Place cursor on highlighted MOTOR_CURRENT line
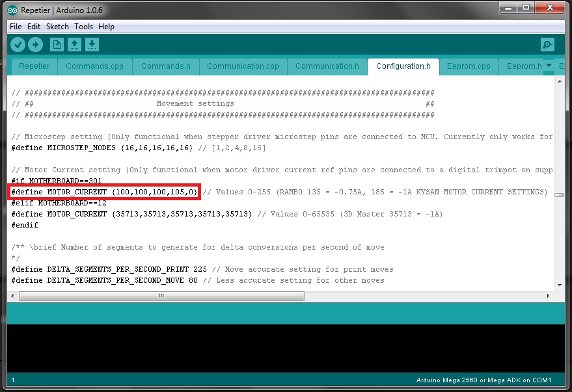572x392 pixels. (x=104, y=192)
